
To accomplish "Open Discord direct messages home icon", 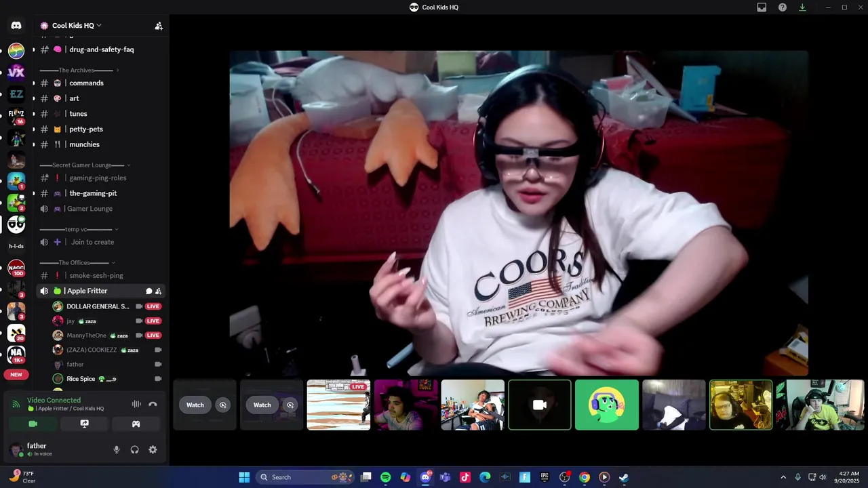I will [16, 26].
